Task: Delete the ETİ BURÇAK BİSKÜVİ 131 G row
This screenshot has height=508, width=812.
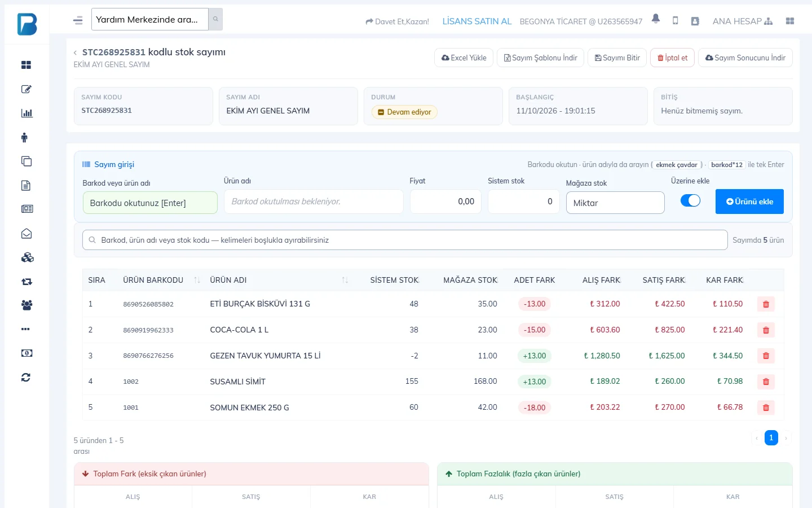Action: point(766,304)
